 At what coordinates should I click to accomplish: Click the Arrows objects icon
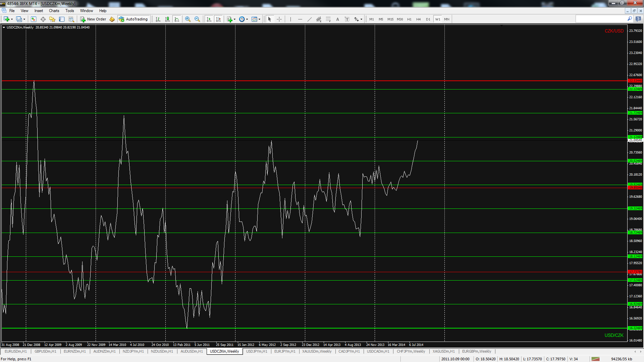pos(356,19)
